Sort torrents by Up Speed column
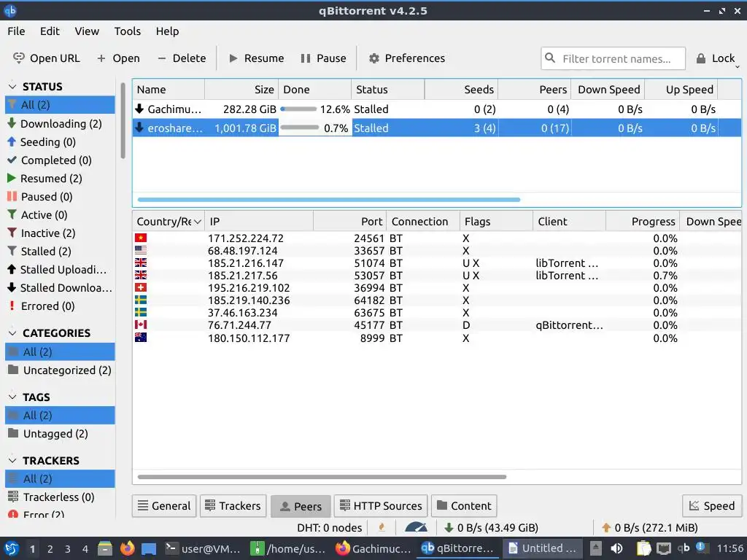Image resolution: width=747 pixels, height=560 pixels. click(x=681, y=90)
